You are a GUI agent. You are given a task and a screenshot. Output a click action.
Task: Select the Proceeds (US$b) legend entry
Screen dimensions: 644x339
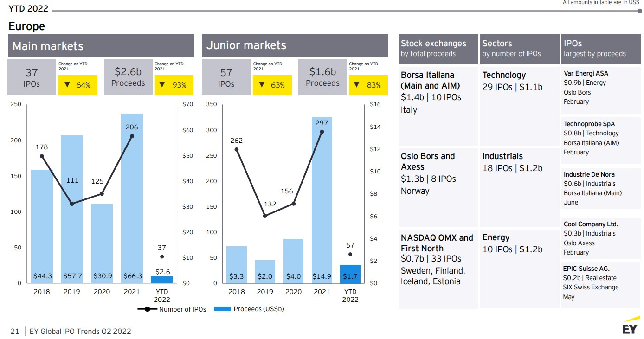click(x=249, y=309)
